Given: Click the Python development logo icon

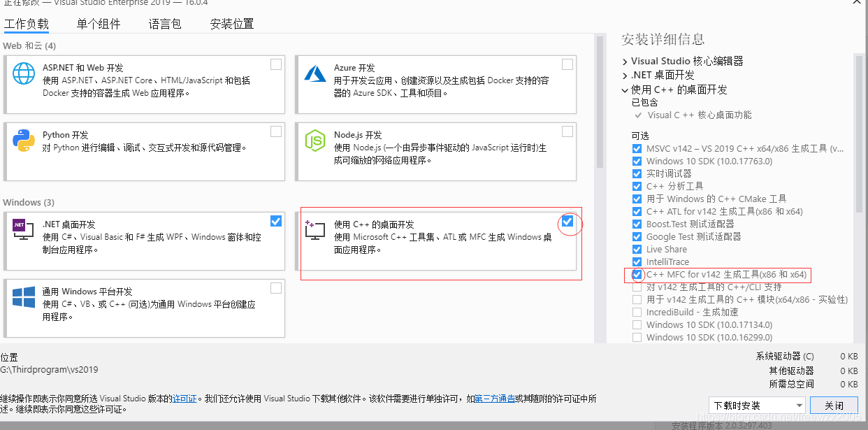Looking at the screenshot, I should 24,141.
